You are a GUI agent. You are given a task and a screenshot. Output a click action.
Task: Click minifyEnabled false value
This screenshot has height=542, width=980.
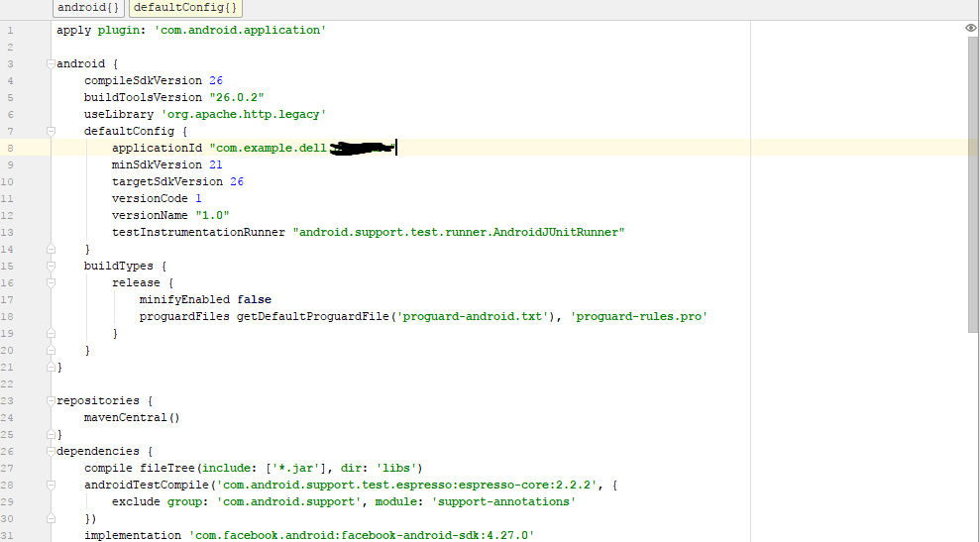tap(255, 300)
